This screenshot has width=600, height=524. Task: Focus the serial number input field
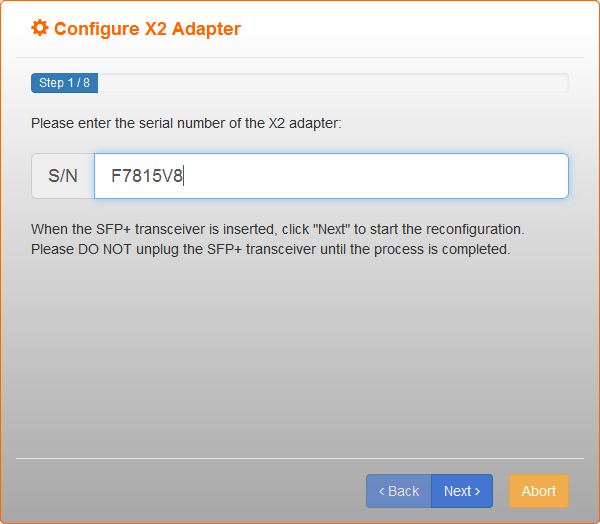tap(331, 176)
